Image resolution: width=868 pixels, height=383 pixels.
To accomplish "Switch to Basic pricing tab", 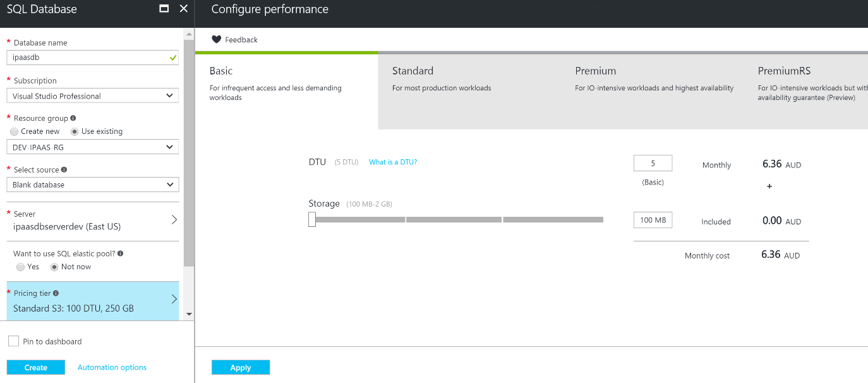I will pyautogui.click(x=287, y=91).
